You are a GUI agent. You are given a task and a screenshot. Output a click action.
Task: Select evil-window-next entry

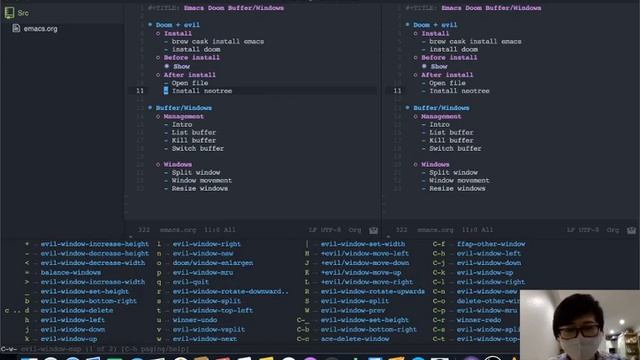[204, 339]
